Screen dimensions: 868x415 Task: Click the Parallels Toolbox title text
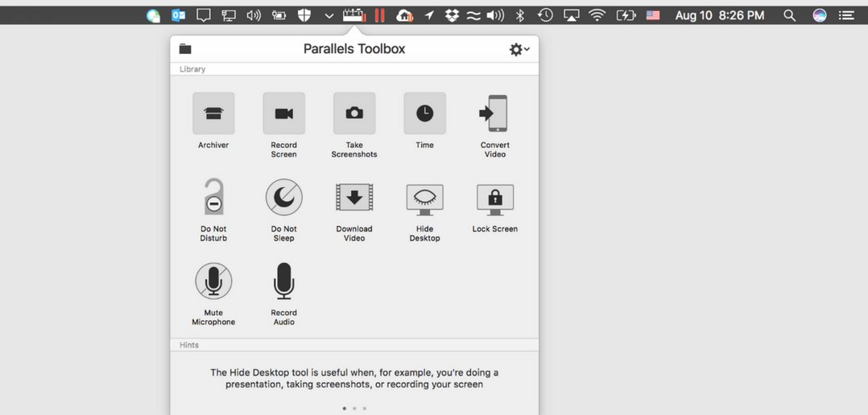coord(354,48)
